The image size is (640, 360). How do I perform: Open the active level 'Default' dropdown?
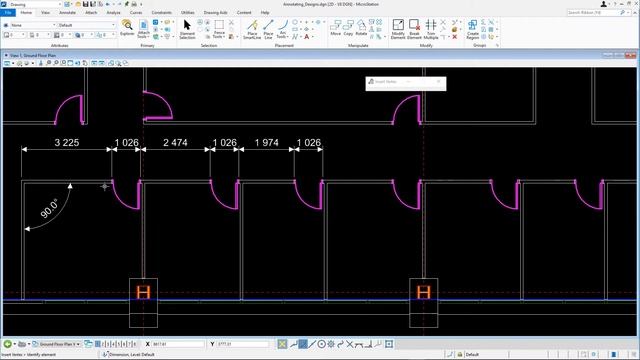coord(87,25)
